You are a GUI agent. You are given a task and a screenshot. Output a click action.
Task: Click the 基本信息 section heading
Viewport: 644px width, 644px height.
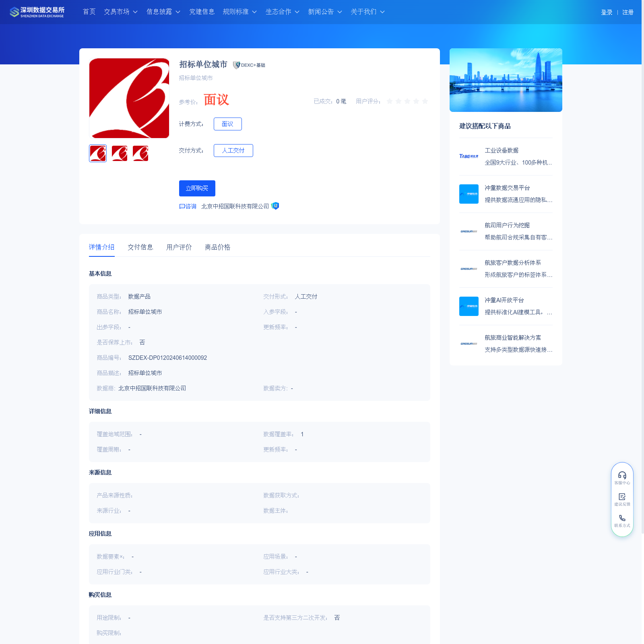(100, 274)
